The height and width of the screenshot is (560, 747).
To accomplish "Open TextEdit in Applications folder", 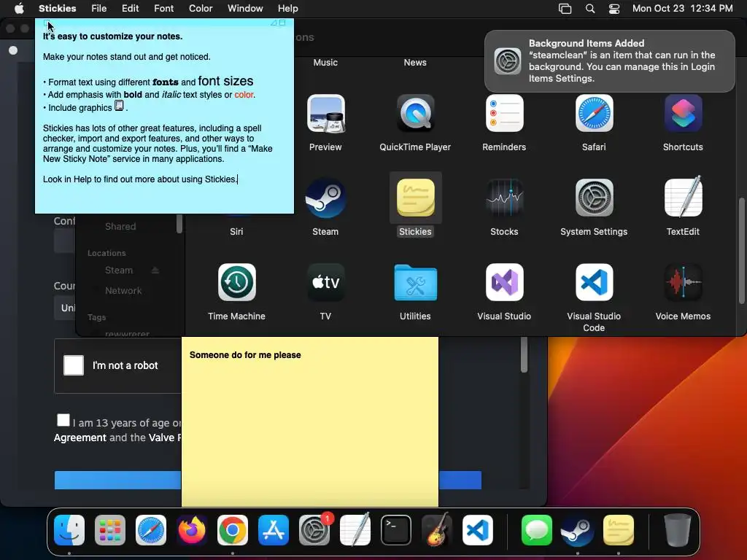I will [683, 197].
